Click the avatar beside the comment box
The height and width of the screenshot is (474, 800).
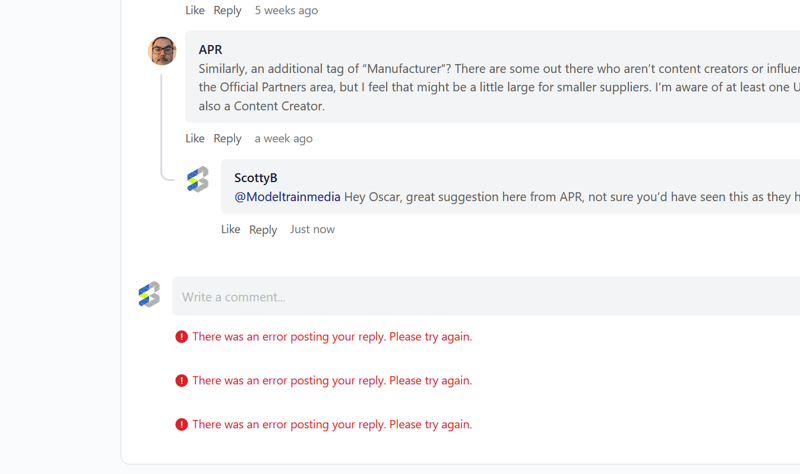149,294
